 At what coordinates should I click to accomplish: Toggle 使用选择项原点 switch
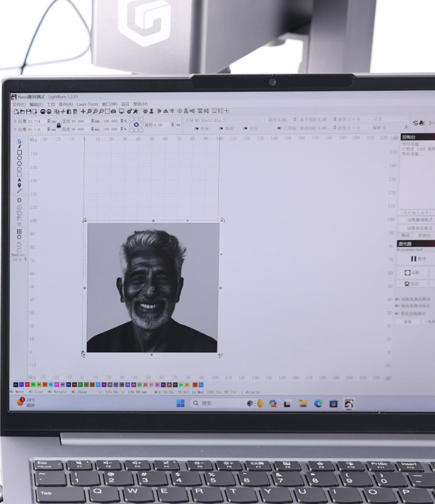point(398,306)
